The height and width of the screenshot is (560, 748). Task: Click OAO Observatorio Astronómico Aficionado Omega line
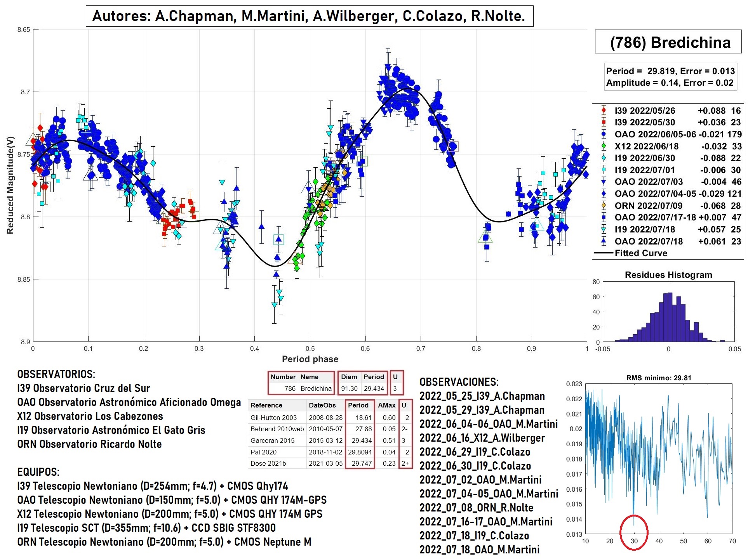pos(129,402)
